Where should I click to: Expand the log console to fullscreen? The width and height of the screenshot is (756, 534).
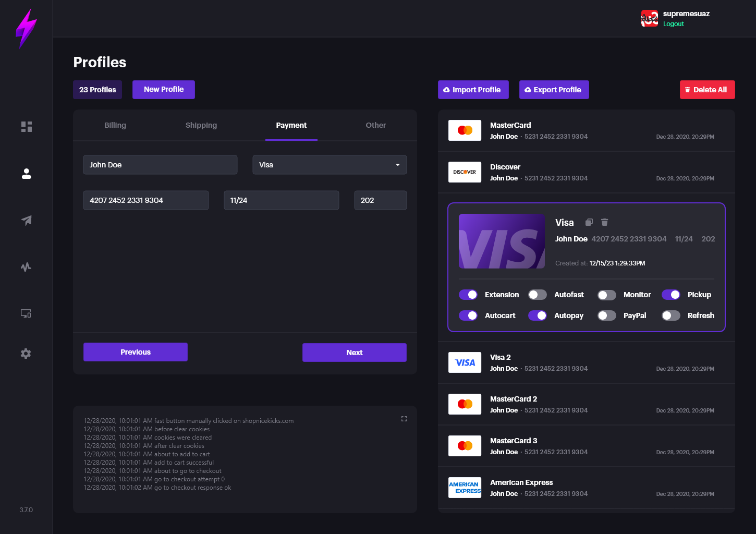click(404, 419)
